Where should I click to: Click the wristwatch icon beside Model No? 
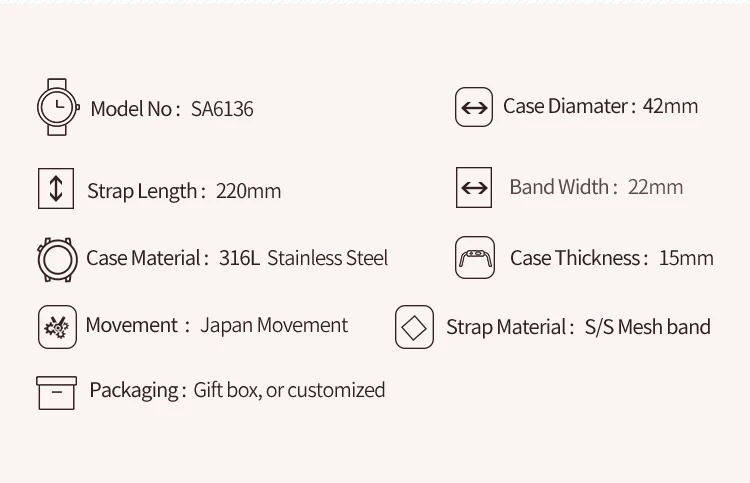click(57, 107)
